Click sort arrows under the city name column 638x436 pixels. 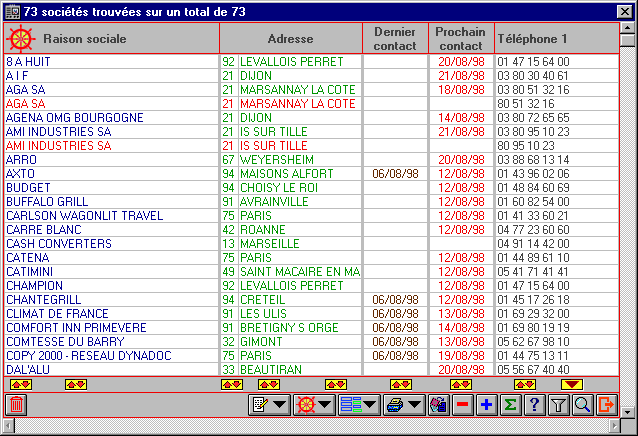click(x=269, y=384)
